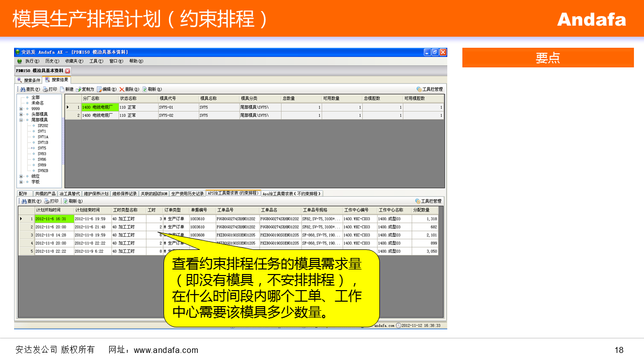Click the 编辑 (Edit) toolbar icon
Viewport: 644px width, 362px height.
100,89
